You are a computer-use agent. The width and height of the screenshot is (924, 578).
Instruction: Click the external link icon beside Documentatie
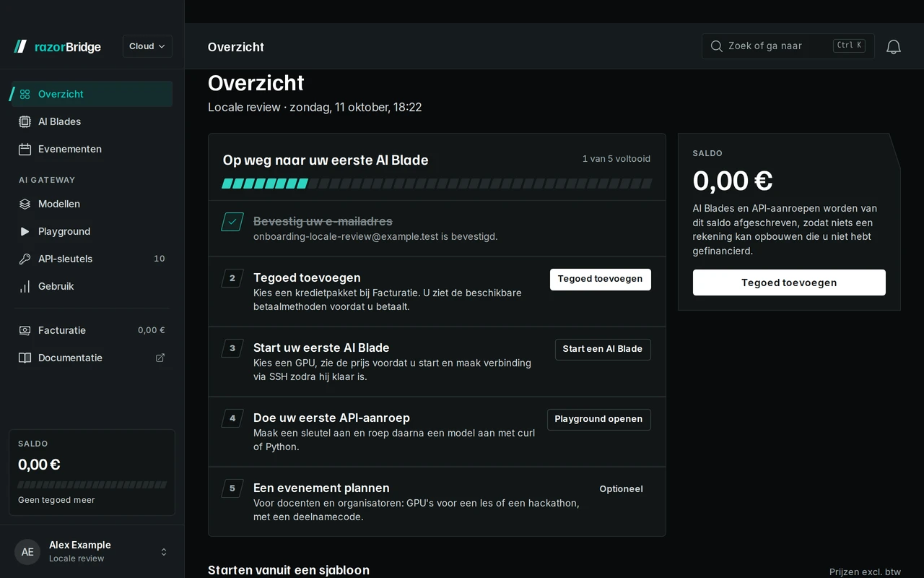coord(160,358)
